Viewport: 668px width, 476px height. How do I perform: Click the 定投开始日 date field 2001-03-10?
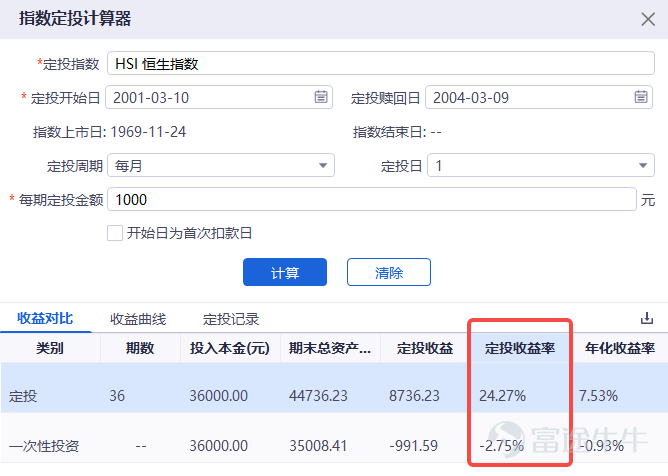point(219,97)
